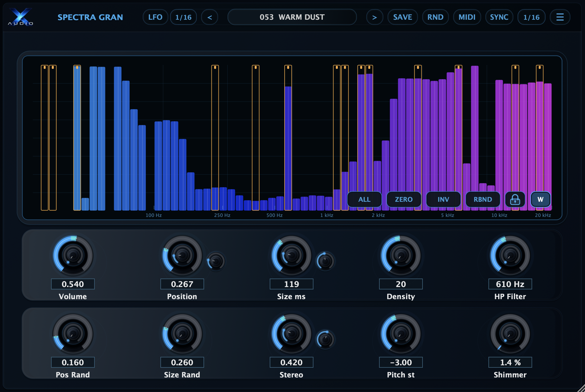Click the small modulation knob beside Position
This screenshot has width=585, height=392.
[216, 261]
